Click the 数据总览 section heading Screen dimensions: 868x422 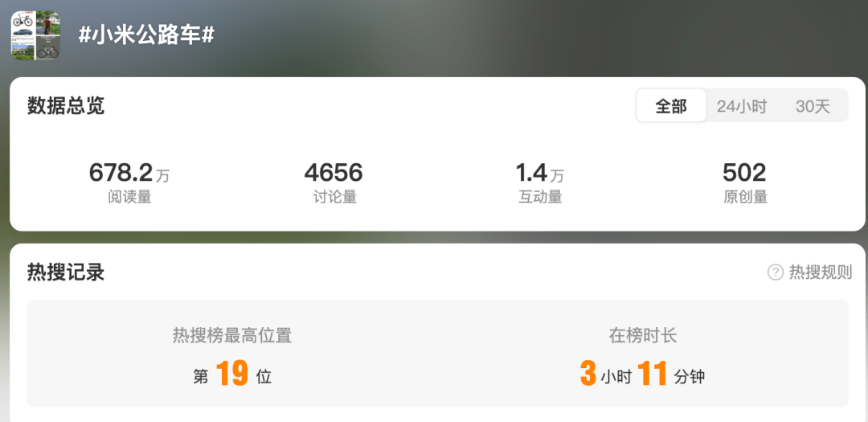tap(66, 106)
